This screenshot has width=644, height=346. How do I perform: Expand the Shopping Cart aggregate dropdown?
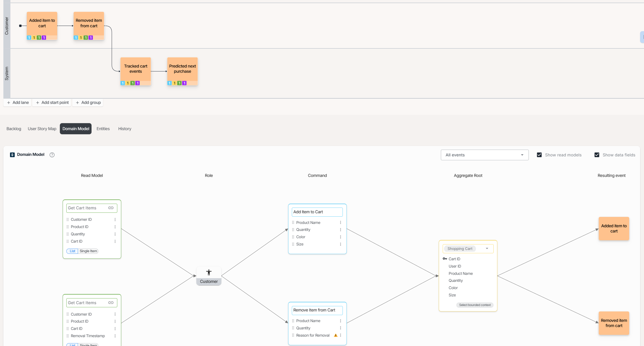(x=487, y=249)
